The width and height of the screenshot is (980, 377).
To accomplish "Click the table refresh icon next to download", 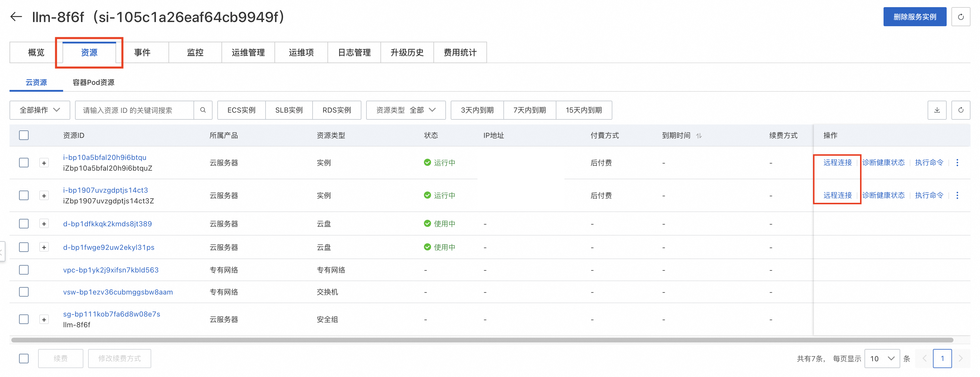I will (960, 110).
